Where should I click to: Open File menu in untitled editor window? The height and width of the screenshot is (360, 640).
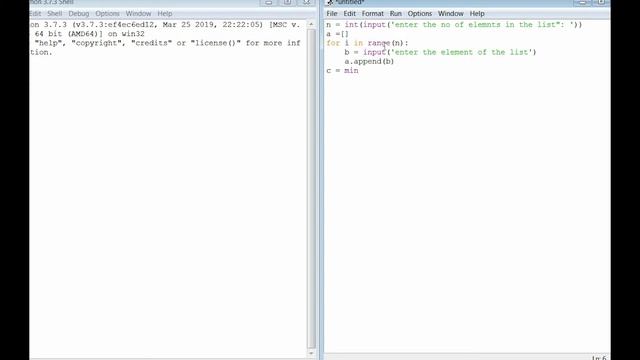pyautogui.click(x=331, y=13)
